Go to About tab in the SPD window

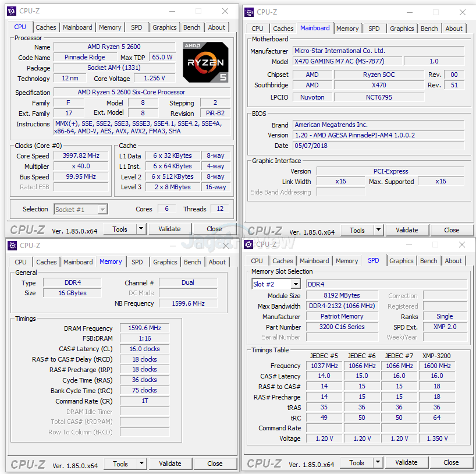pyautogui.click(x=453, y=261)
